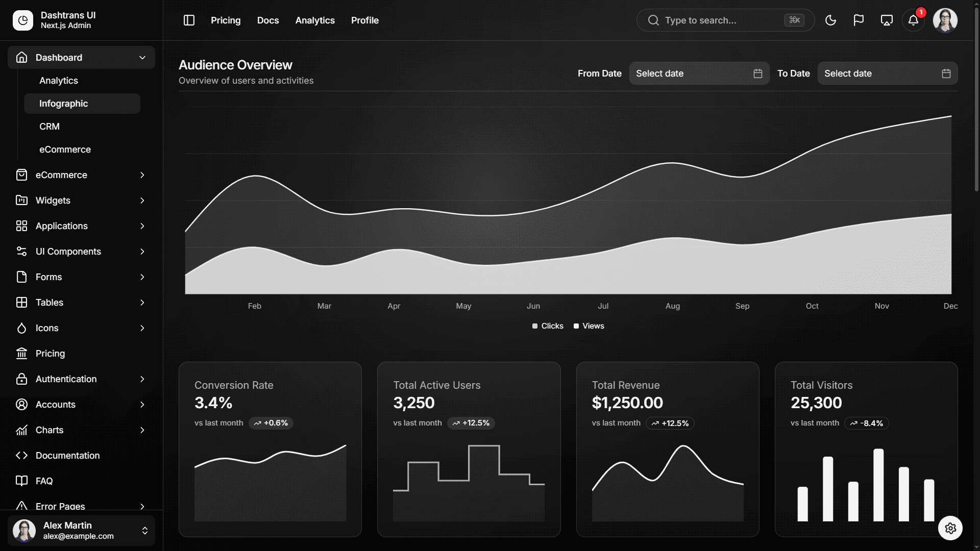Viewport: 980px width, 551px height.
Task: Click the eCommerce shopping bag icon
Action: click(x=21, y=175)
